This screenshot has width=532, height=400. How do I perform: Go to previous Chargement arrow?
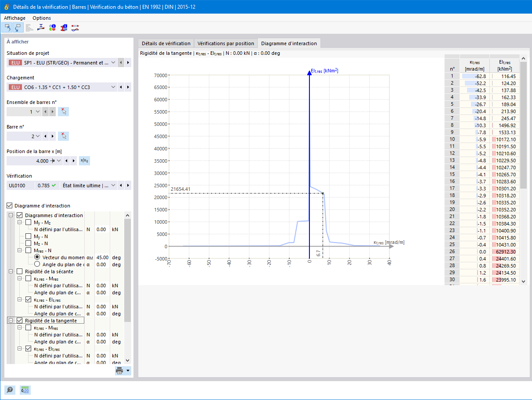pyautogui.click(x=121, y=87)
